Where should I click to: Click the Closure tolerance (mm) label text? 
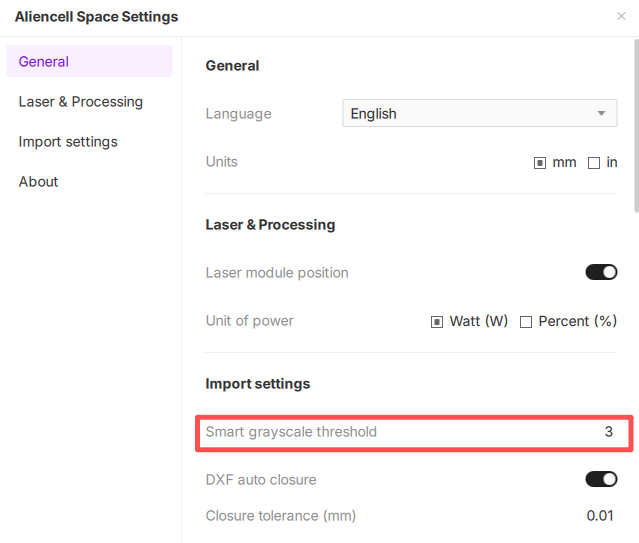coord(280,516)
